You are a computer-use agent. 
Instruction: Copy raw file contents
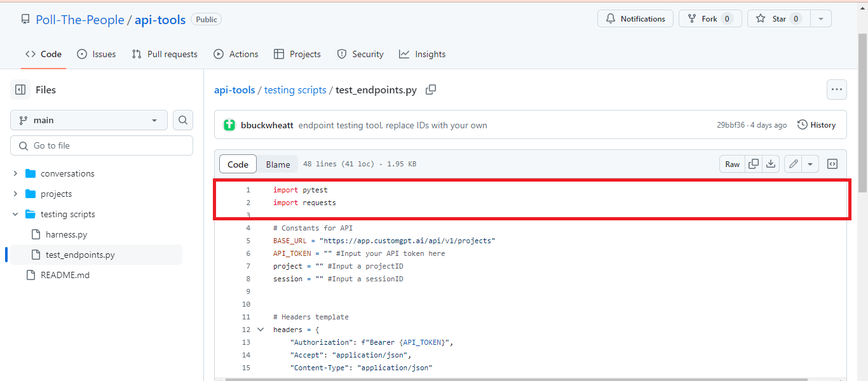[x=753, y=163]
